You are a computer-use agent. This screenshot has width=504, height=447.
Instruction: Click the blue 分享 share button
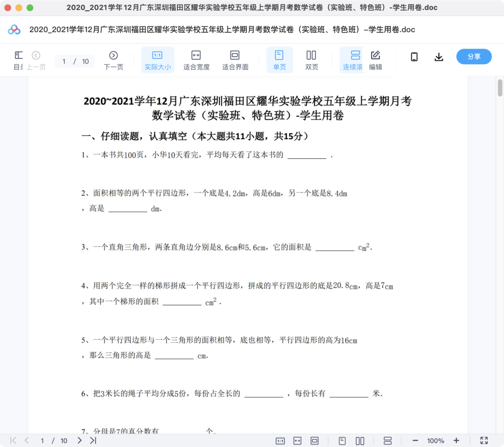pyautogui.click(x=474, y=57)
